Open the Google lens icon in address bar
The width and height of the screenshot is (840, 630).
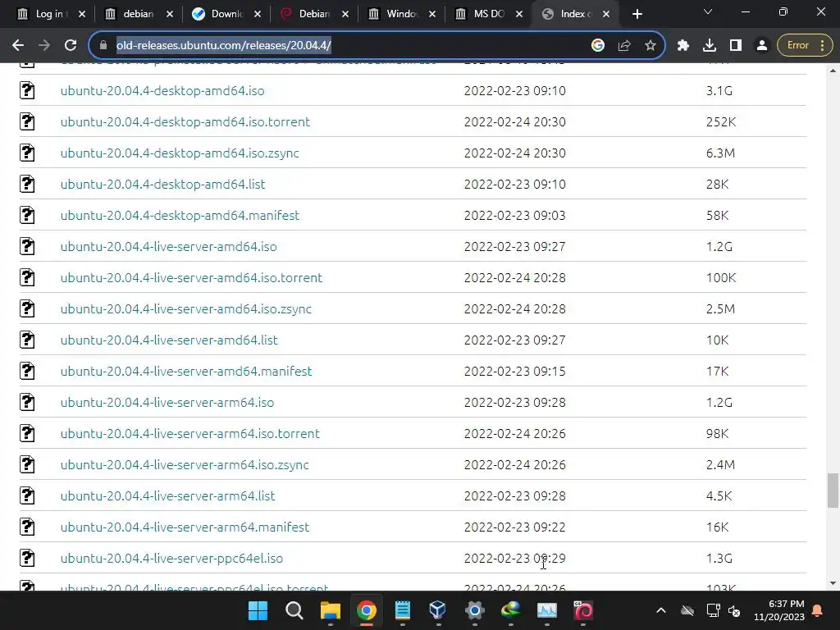click(x=598, y=46)
